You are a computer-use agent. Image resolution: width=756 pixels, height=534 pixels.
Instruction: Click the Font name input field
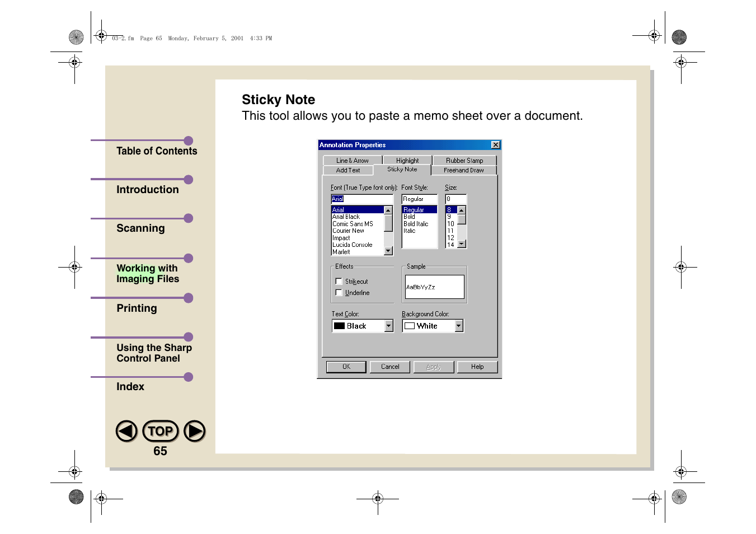(x=362, y=199)
